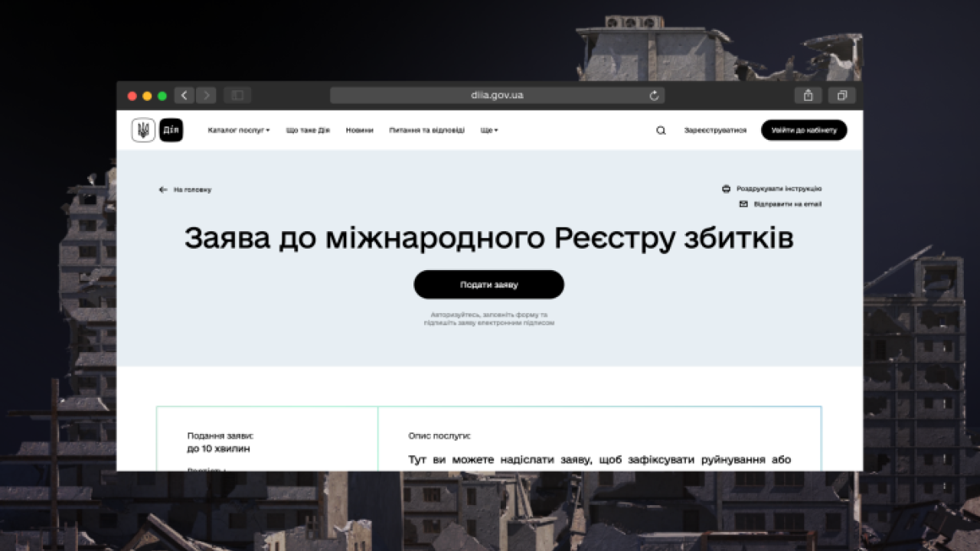Close the Safari window with red button
The height and width of the screenshot is (551, 980).
(x=132, y=96)
